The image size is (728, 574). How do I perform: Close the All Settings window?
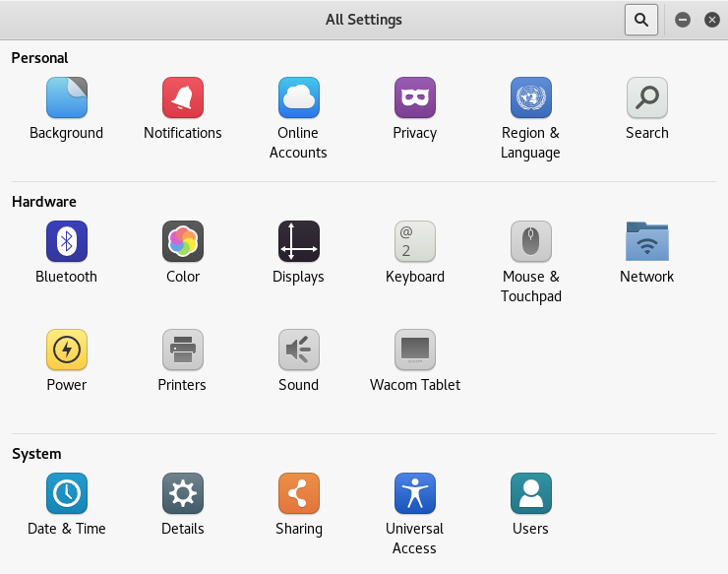click(x=711, y=20)
